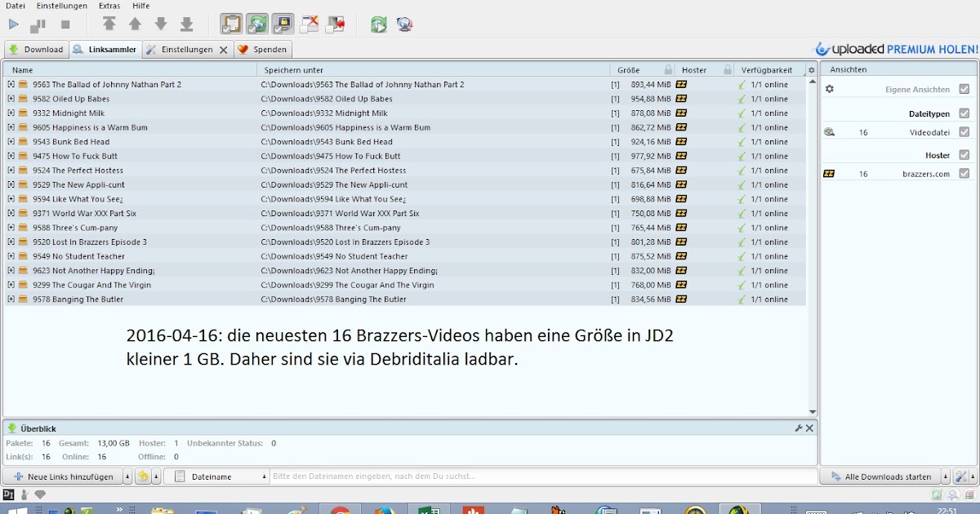Toggle Hoster section checkbox

coord(964,155)
